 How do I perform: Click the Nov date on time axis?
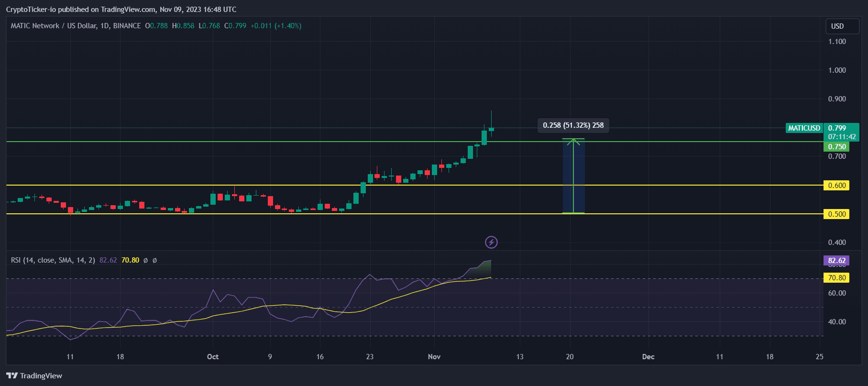[434, 357]
